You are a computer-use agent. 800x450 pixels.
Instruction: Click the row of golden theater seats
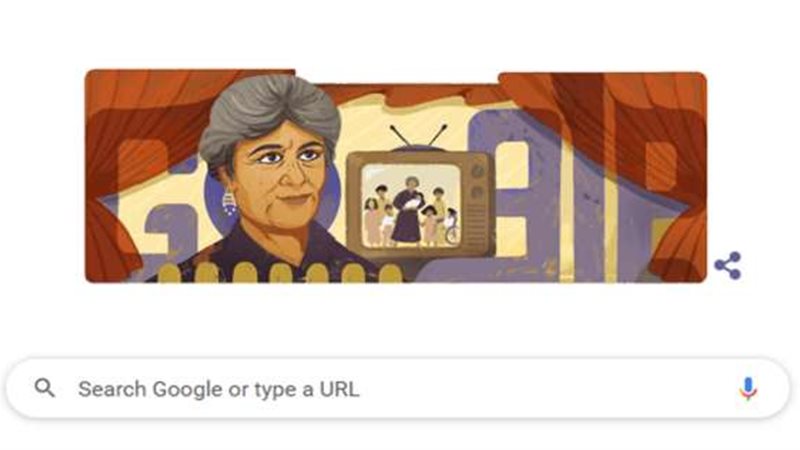pyautogui.click(x=280, y=272)
